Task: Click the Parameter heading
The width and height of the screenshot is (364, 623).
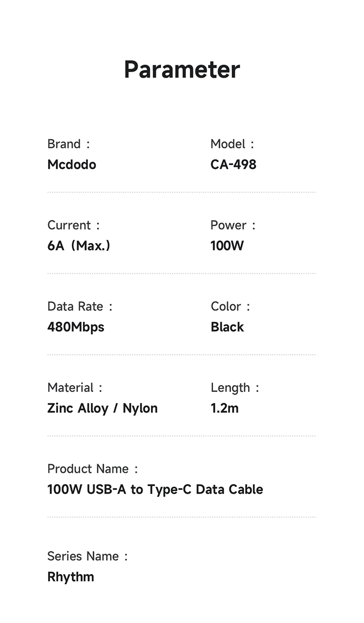Action: click(182, 69)
